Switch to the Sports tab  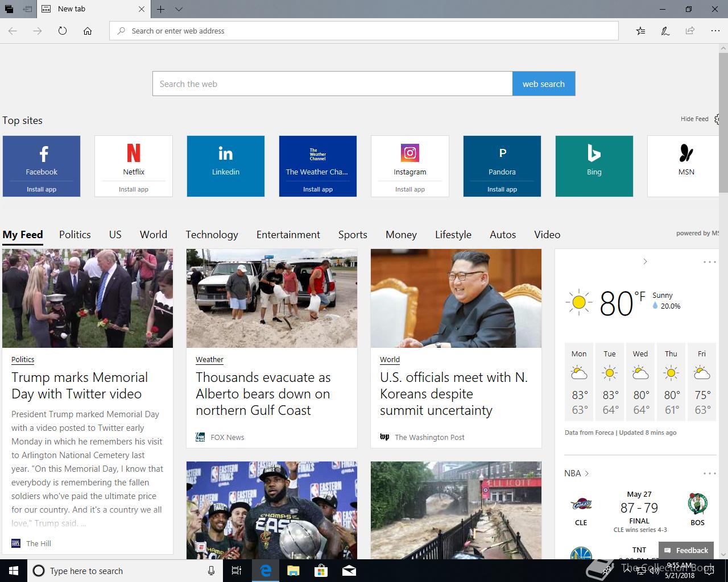point(353,235)
